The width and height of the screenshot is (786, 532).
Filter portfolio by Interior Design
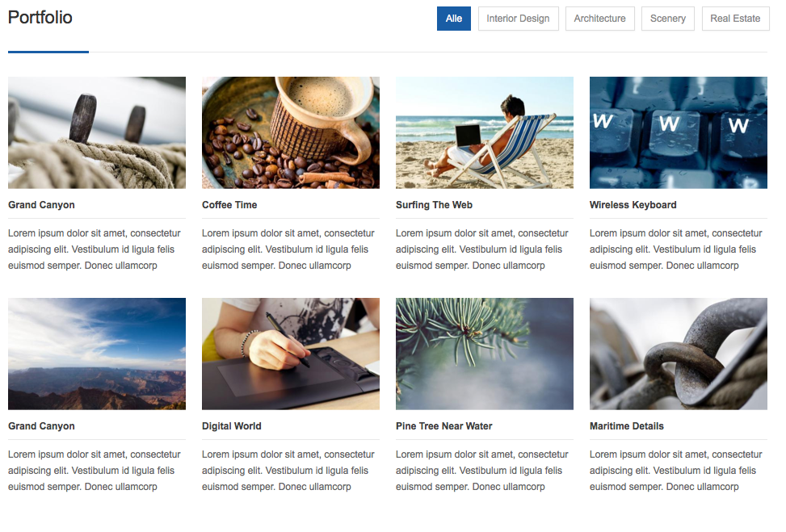click(518, 19)
